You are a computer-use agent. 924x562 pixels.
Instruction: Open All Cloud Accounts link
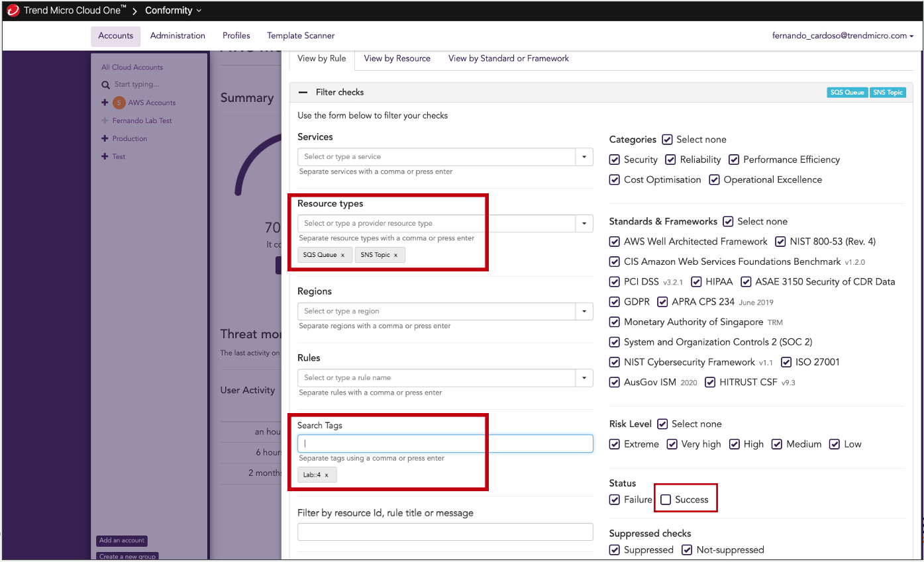[132, 68]
